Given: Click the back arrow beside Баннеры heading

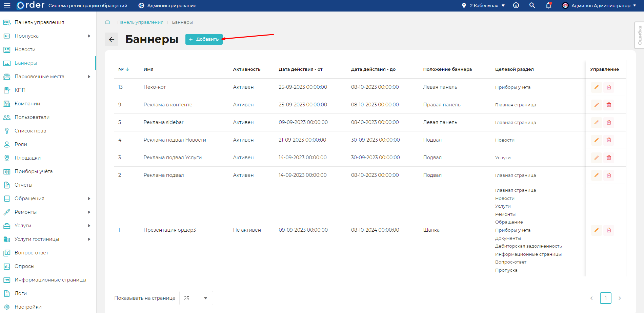Looking at the screenshot, I should click(x=112, y=40).
